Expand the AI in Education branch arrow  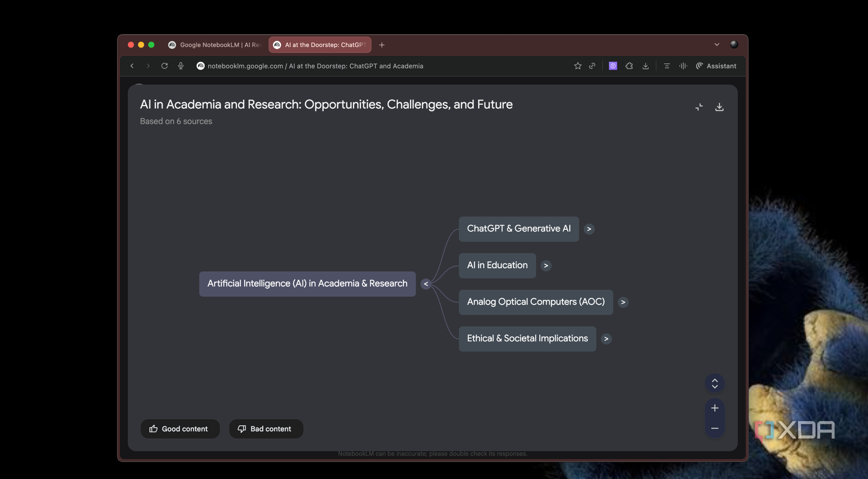546,266
